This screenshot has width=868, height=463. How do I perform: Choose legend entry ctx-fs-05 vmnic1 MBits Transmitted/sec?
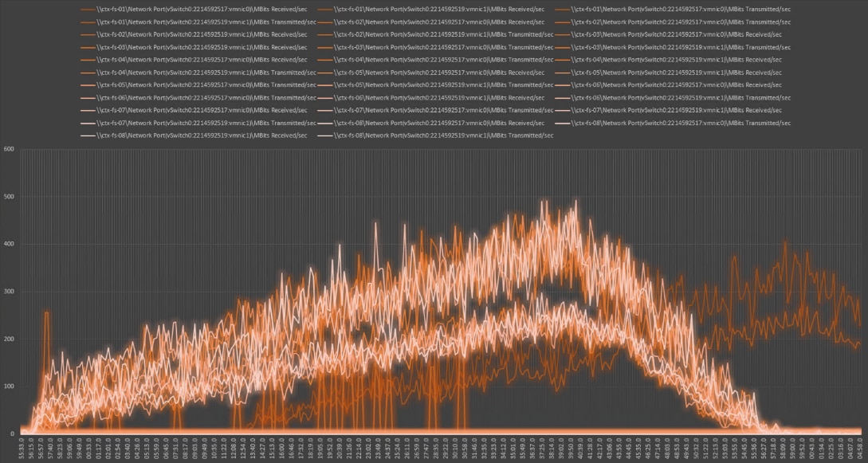point(436,84)
